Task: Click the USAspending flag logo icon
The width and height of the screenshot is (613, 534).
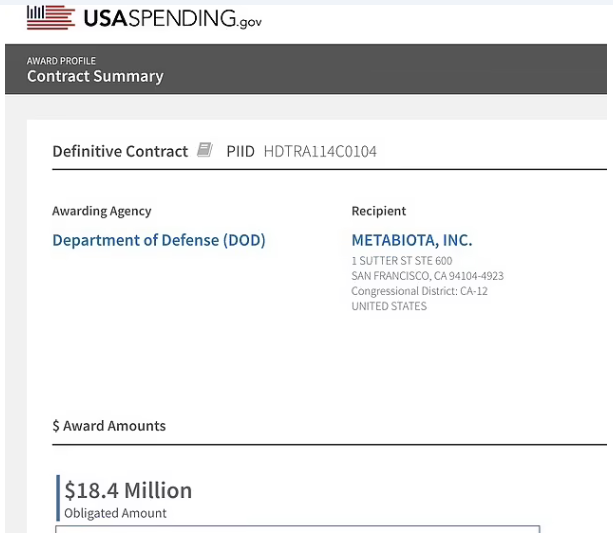Action: 51,18
